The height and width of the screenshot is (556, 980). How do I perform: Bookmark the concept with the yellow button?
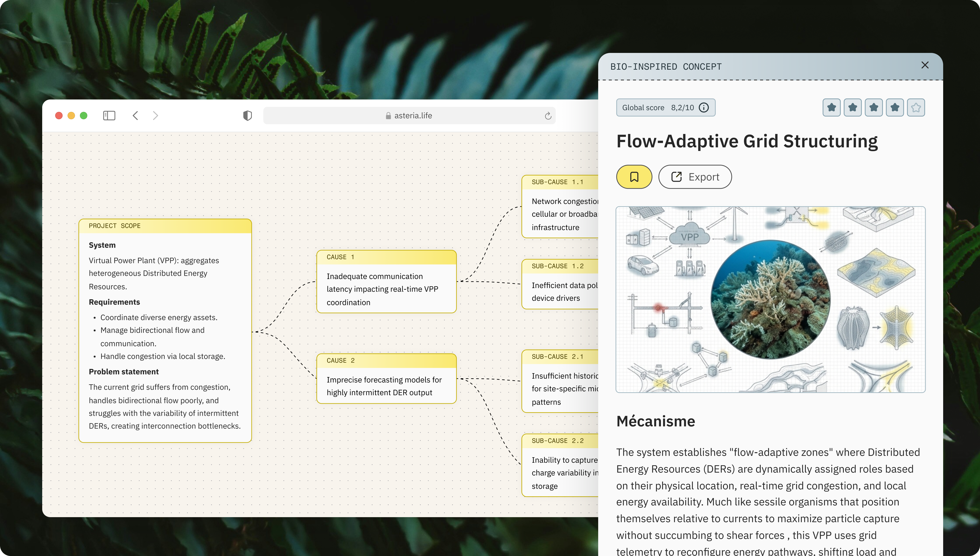tap(634, 177)
